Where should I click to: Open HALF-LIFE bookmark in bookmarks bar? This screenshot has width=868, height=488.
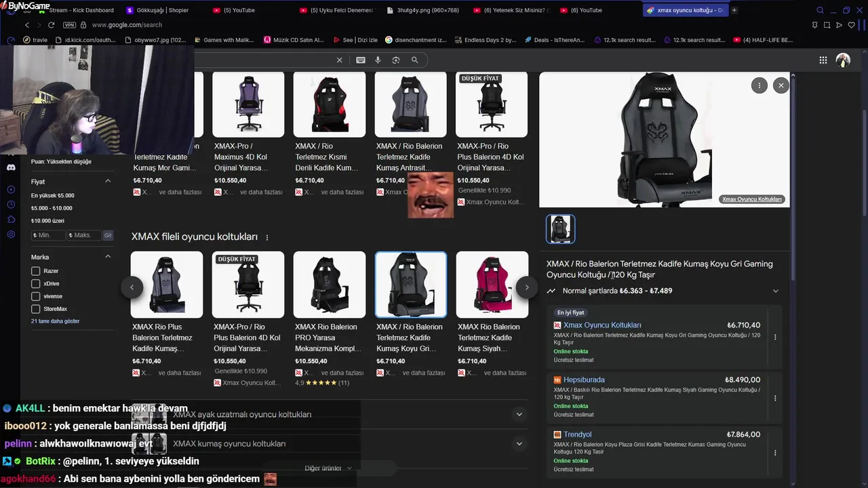coord(763,40)
